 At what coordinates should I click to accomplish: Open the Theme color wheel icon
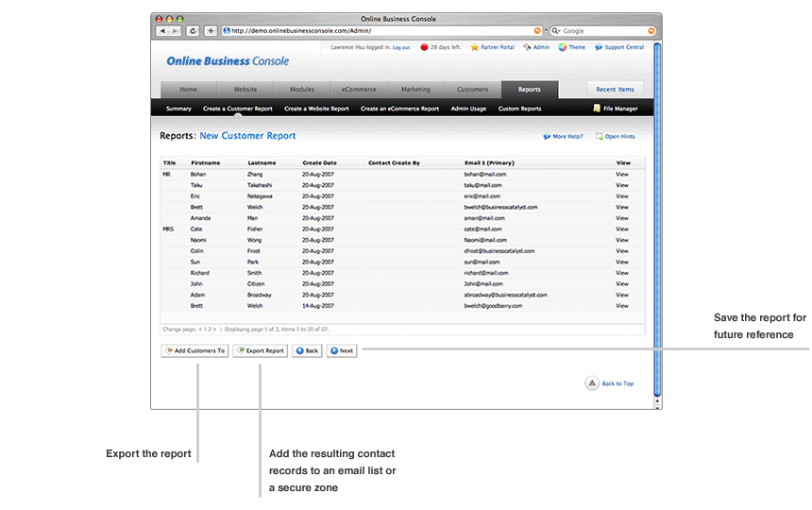(x=562, y=47)
